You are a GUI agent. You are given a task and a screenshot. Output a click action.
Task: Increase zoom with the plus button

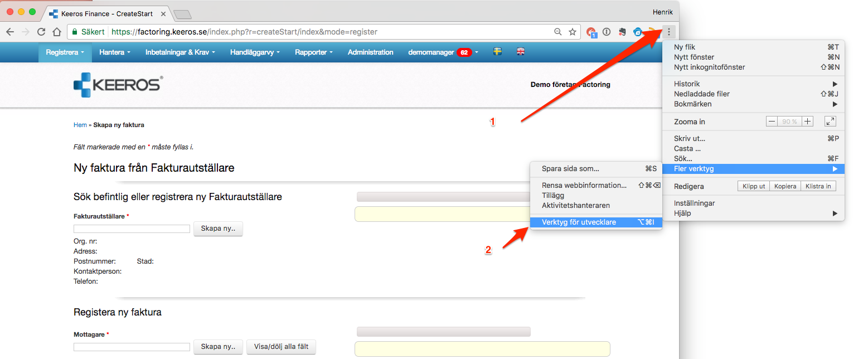(x=808, y=121)
